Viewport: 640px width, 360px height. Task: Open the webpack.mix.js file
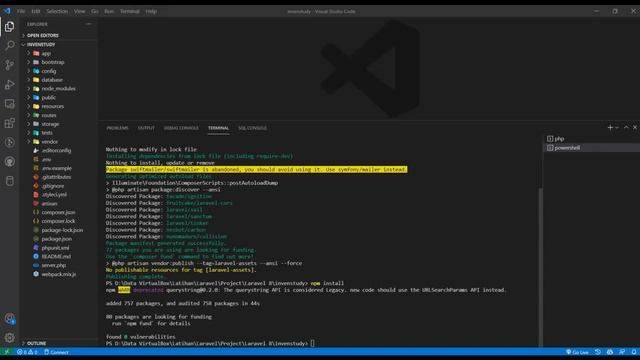click(59, 274)
